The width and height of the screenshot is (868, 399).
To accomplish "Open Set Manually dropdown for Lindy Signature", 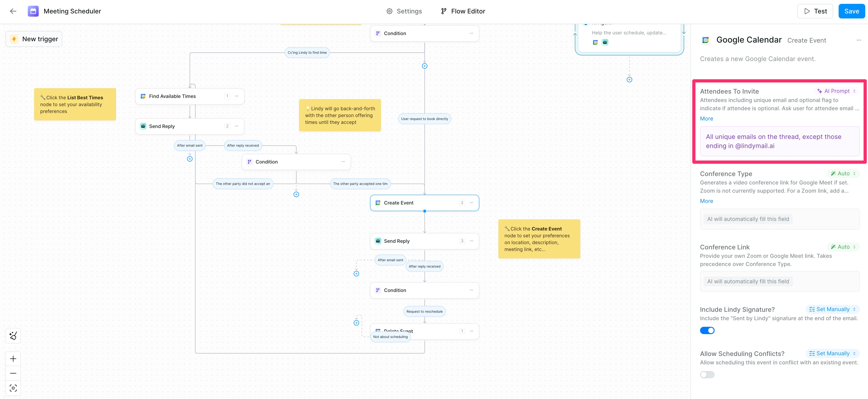I will 833,309.
